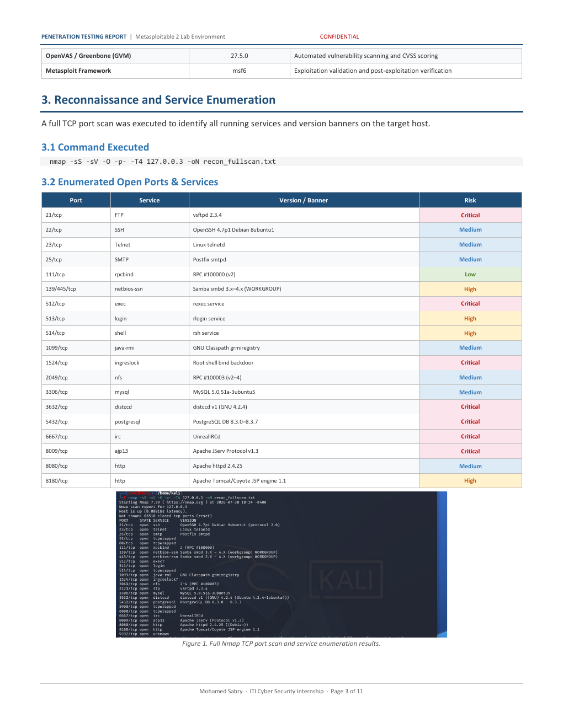Click the 'Version / Banner' column header

coord(304,200)
